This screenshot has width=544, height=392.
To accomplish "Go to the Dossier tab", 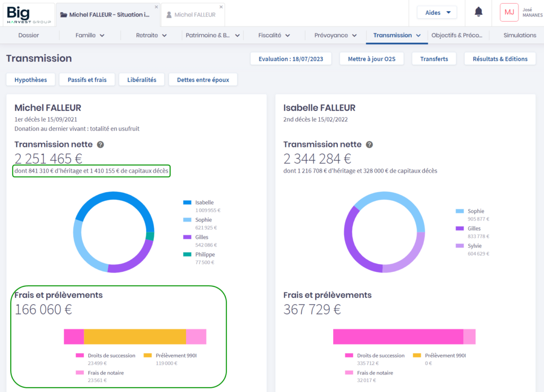I will (x=29, y=36).
